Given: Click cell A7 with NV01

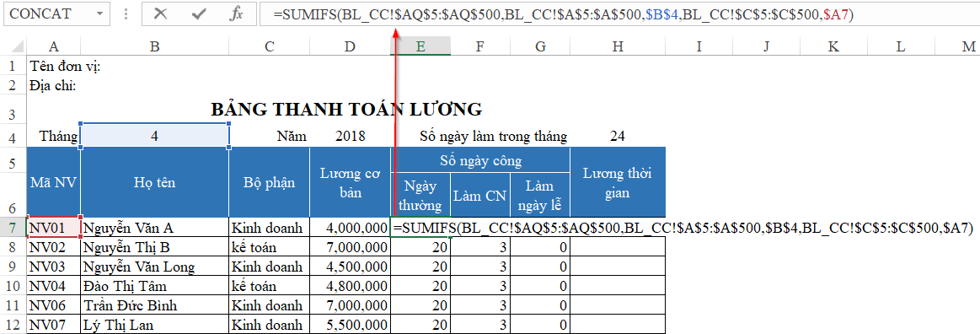Looking at the screenshot, I should coord(54,227).
